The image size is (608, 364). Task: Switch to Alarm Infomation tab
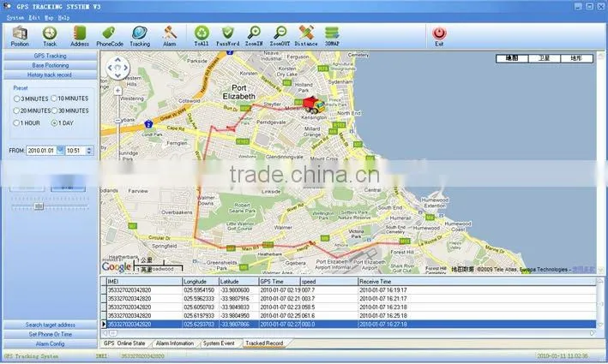tap(174, 343)
